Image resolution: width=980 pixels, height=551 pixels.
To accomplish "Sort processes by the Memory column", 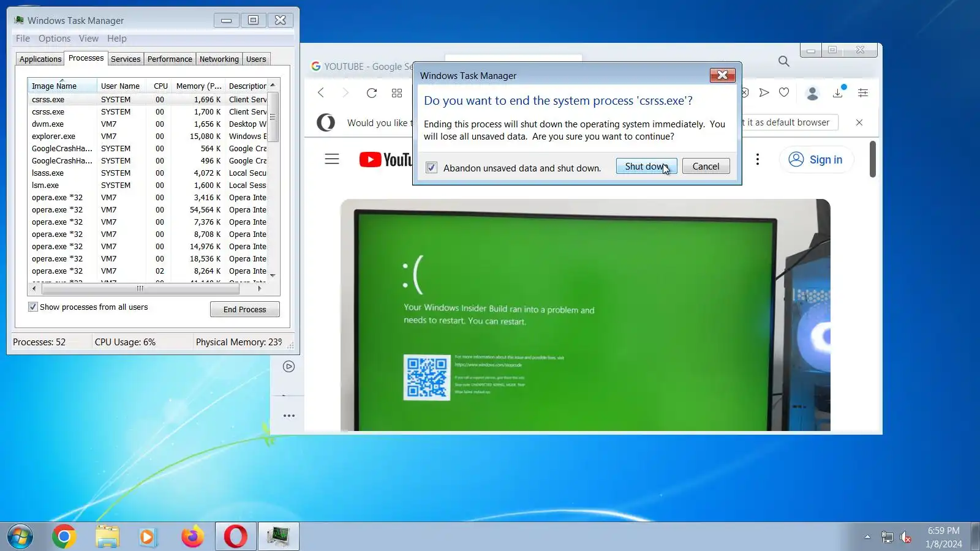I will pos(198,86).
